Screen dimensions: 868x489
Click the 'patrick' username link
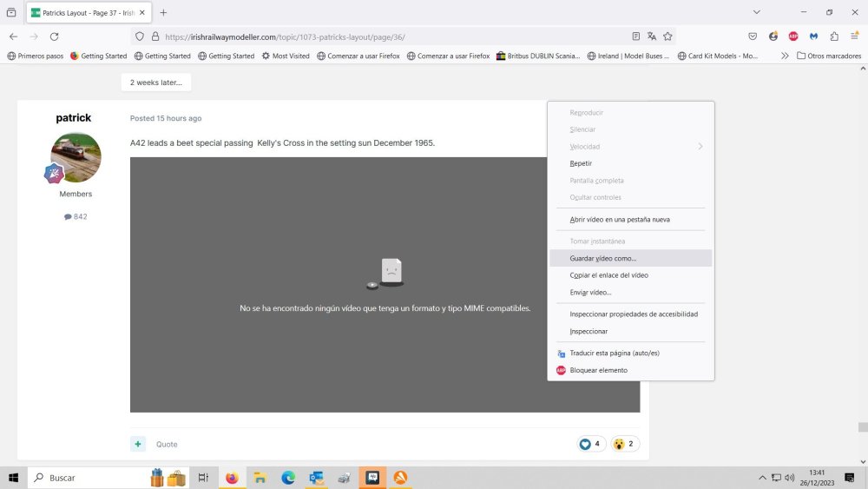(73, 117)
